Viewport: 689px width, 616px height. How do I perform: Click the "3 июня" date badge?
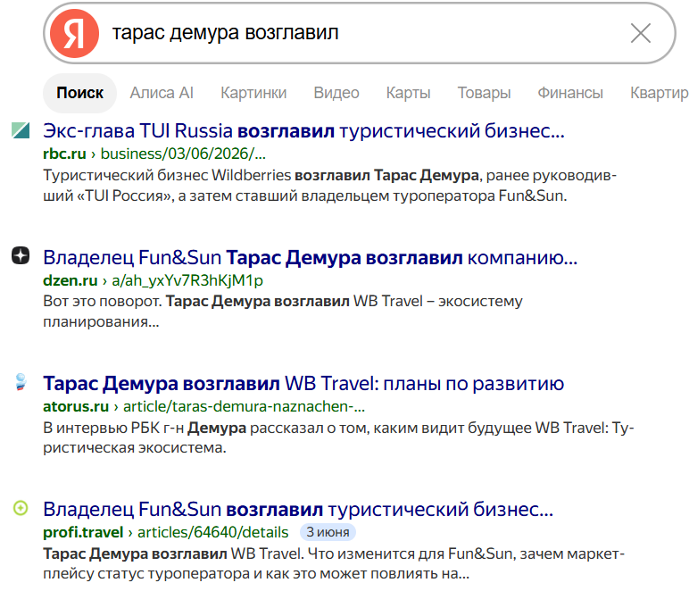point(328,532)
